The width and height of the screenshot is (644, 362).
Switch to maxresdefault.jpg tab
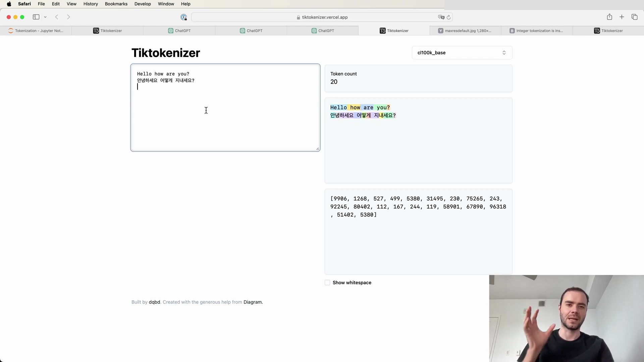[x=466, y=31]
